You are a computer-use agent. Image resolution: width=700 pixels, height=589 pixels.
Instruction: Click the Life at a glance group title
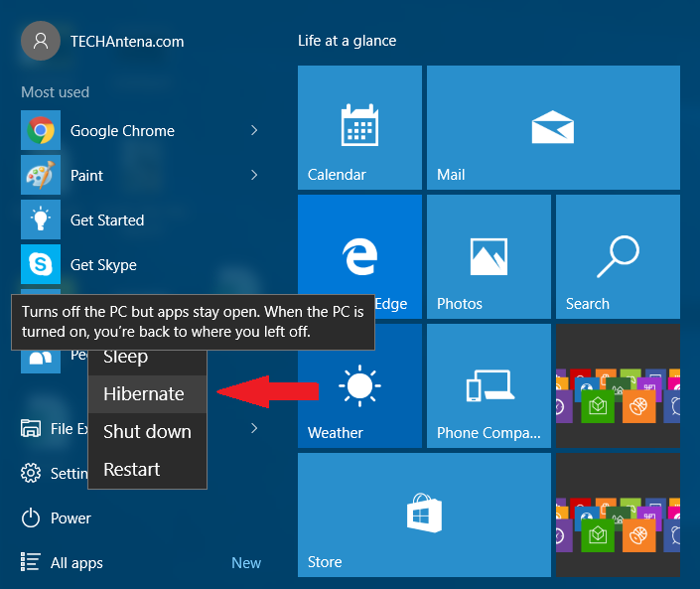click(x=347, y=41)
